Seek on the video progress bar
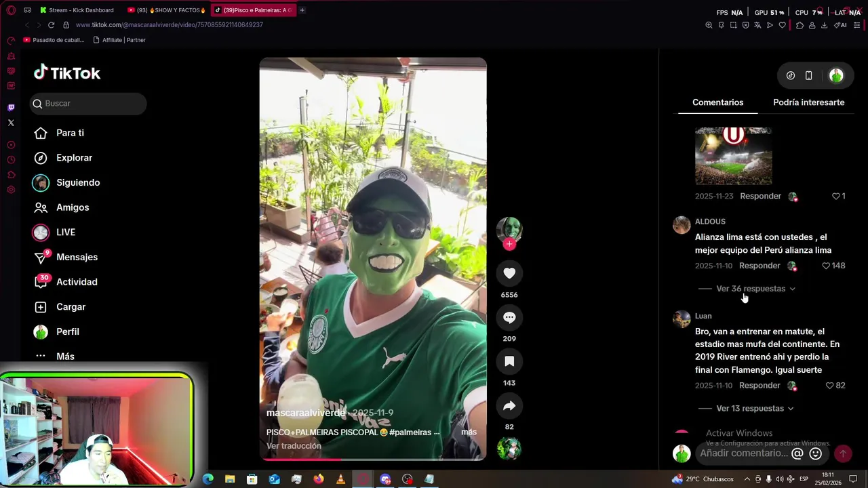868x488 pixels. 373,460
